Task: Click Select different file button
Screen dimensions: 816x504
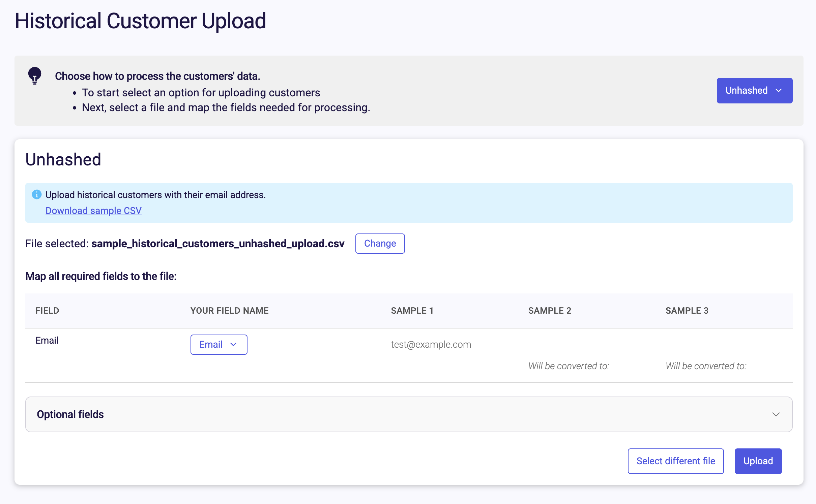Action: [x=675, y=461]
